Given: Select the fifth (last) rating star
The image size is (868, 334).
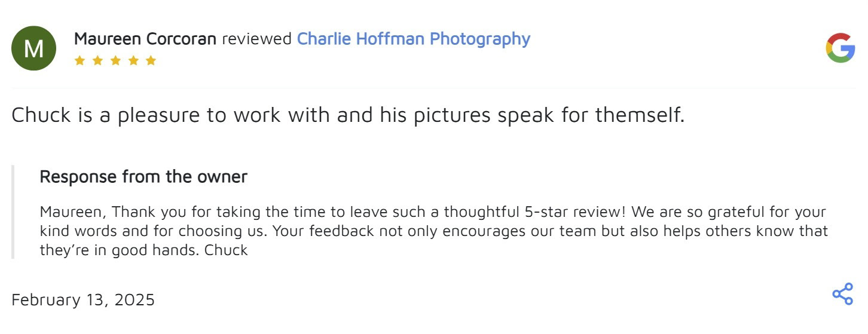Looking at the screenshot, I should pyautogui.click(x=151, y=60).
